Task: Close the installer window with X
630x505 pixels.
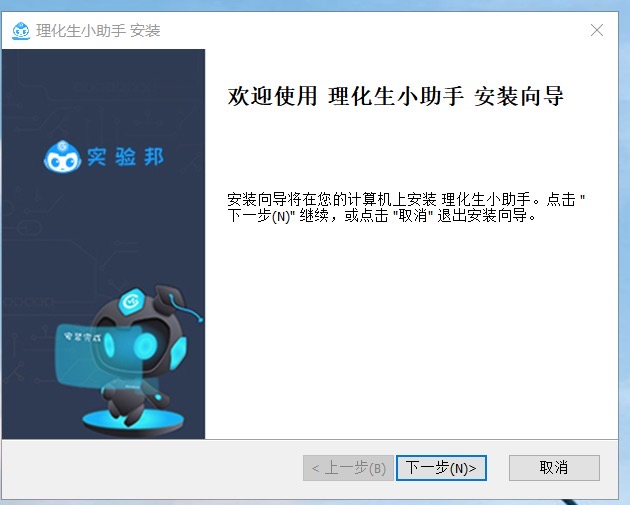Action: click(x=597, y=30)
